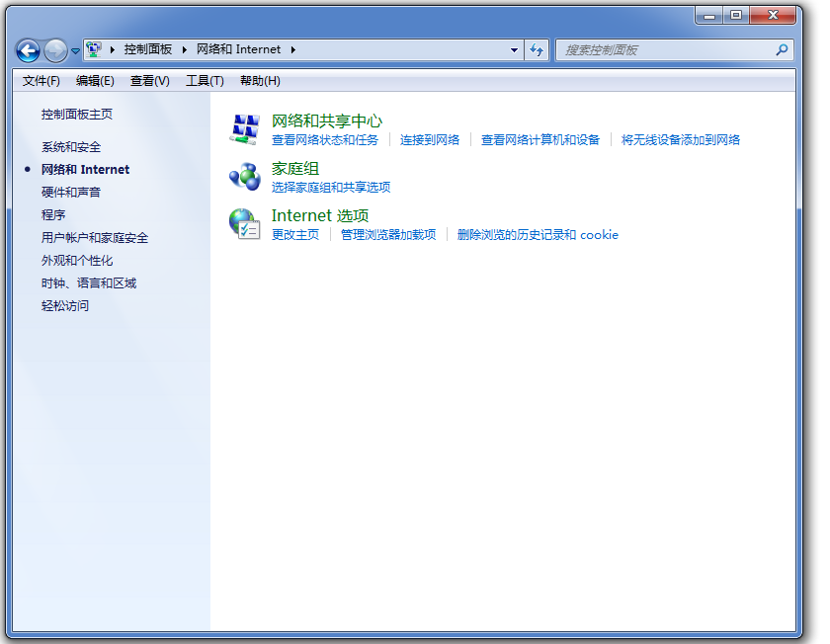
Task: Click the refresh button beside address bar
Action: [537, 50]
